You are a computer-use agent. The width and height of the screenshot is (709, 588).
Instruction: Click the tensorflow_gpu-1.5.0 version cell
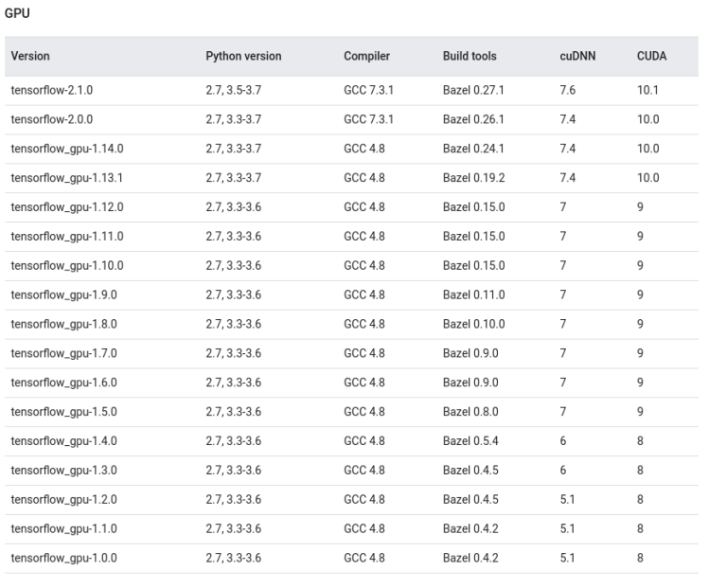click(x=64, y=412)
